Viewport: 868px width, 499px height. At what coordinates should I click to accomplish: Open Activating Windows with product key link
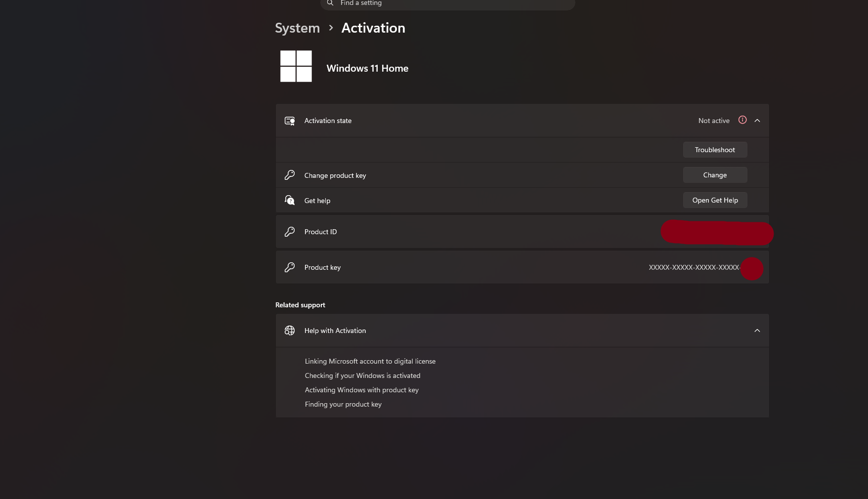coord(362,390)
